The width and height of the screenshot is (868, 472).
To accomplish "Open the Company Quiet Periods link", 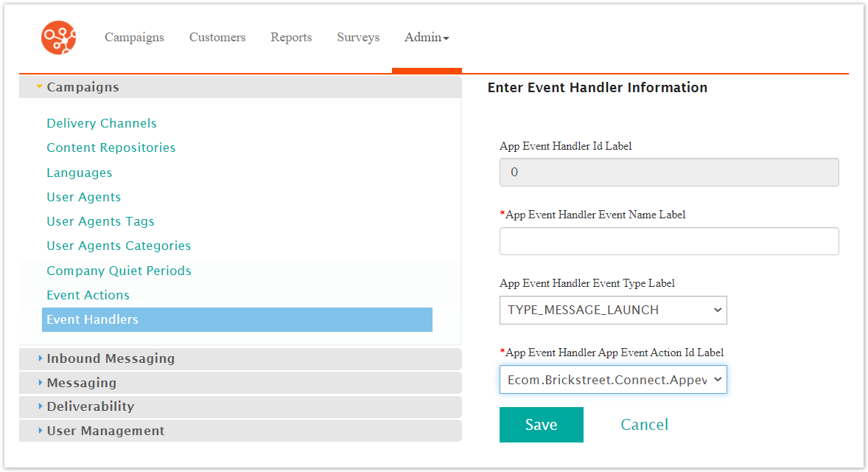I will [119, 271].
